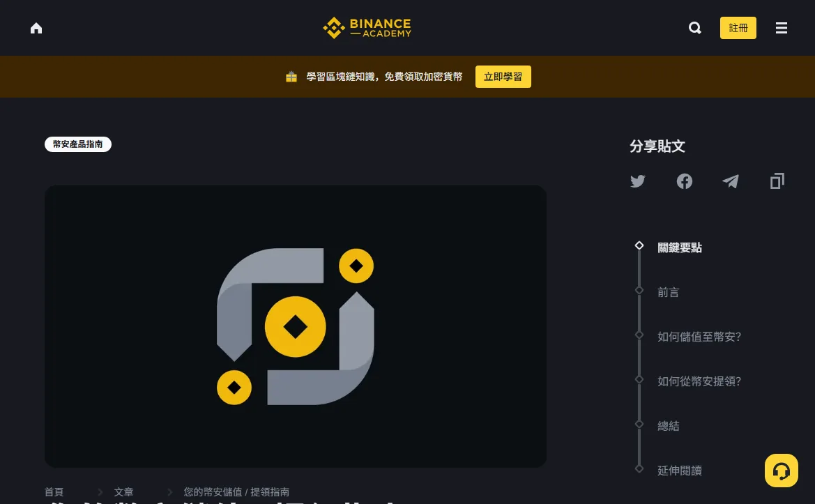Open the Binance Academy logo link
Image resolution: width=815 pixels, height=504 pixels.
[367, 28]
